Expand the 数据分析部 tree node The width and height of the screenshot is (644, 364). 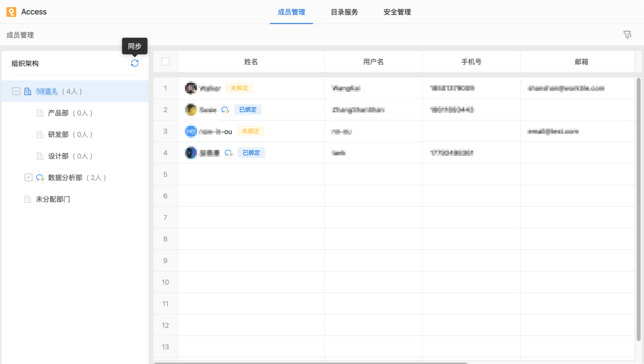click(28, 177)
